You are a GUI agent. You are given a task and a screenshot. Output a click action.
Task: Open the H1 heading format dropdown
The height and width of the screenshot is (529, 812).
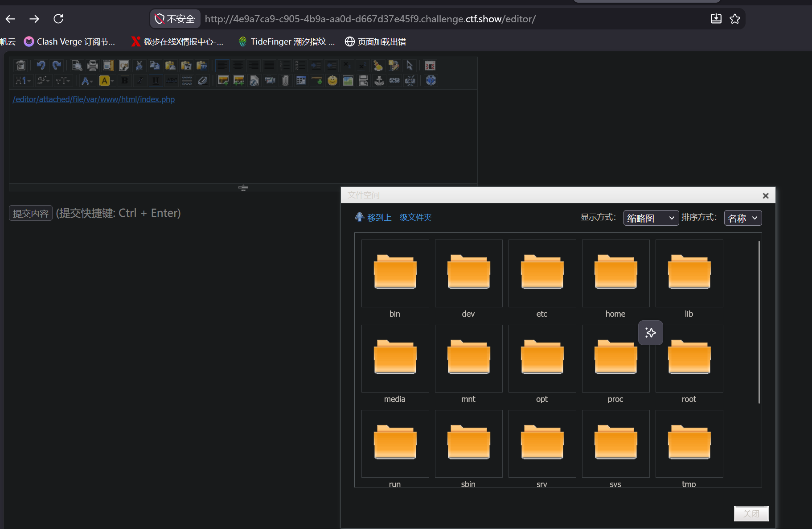click(23, 81)
